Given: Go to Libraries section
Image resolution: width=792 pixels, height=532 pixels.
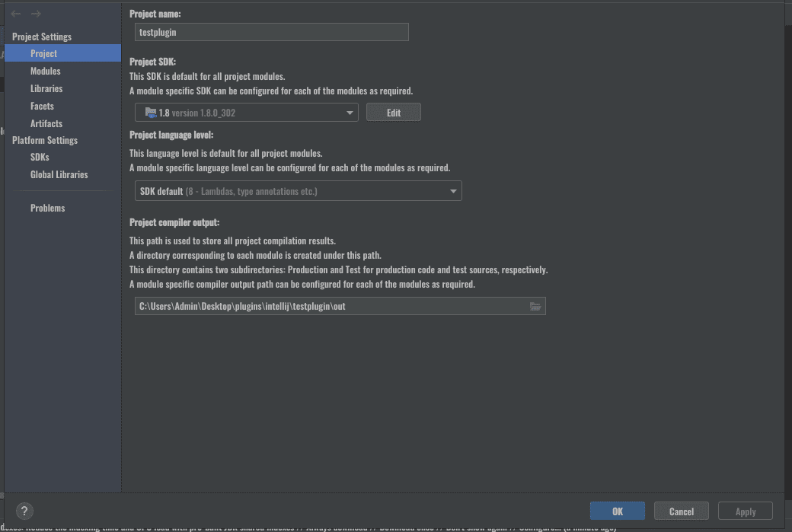Looking at the screenshot, I should (x=46, y=88).
